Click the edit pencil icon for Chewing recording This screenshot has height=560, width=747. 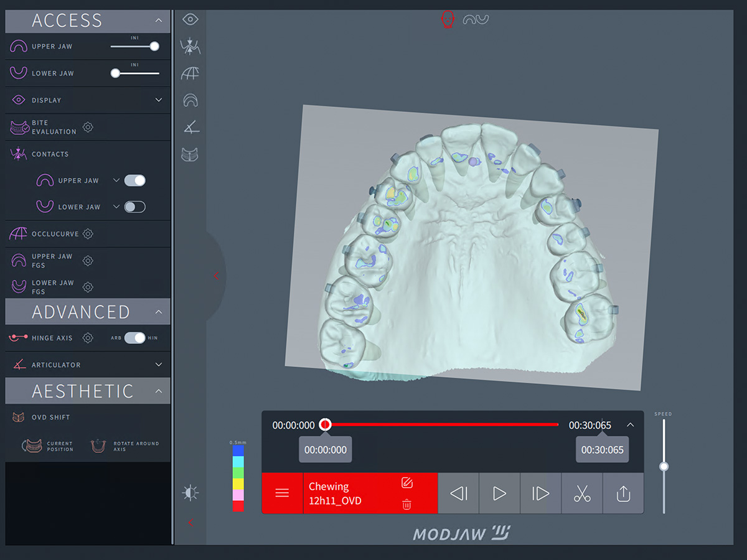[x=407, y=483]
